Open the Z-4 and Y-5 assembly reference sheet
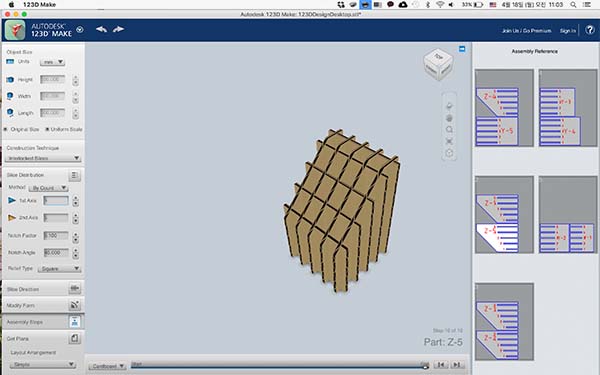This screenshot has width=600, height=375. [504, 108]
